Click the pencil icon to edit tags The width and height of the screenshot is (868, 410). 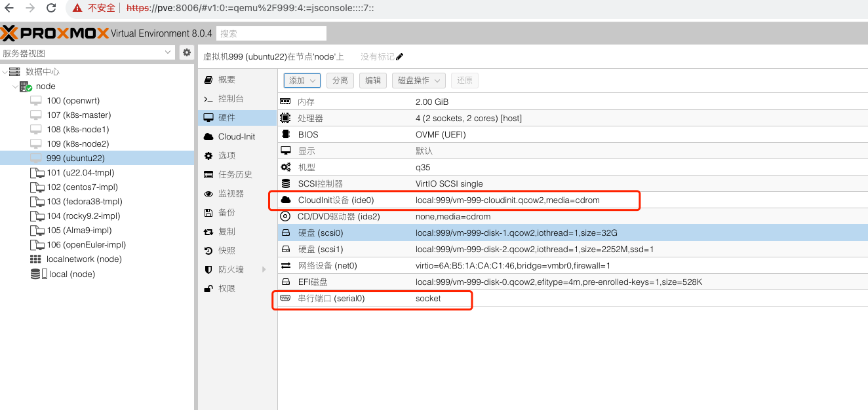click(x=400, y=57)
